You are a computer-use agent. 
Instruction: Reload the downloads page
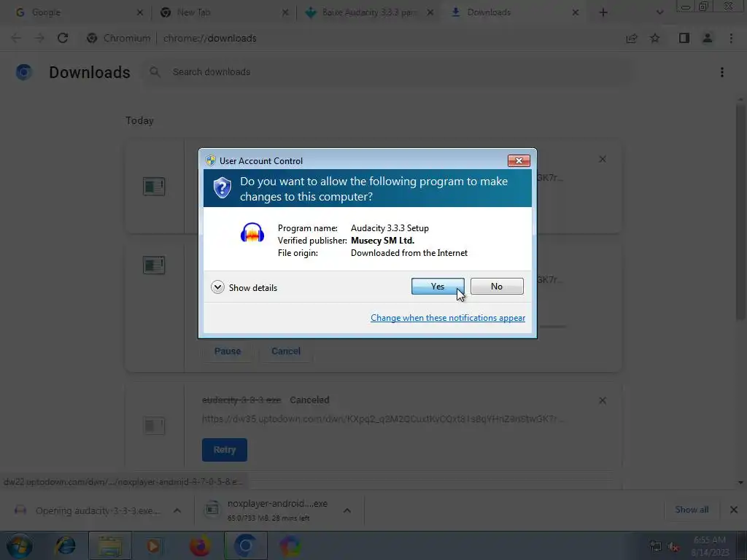point(63,38)
